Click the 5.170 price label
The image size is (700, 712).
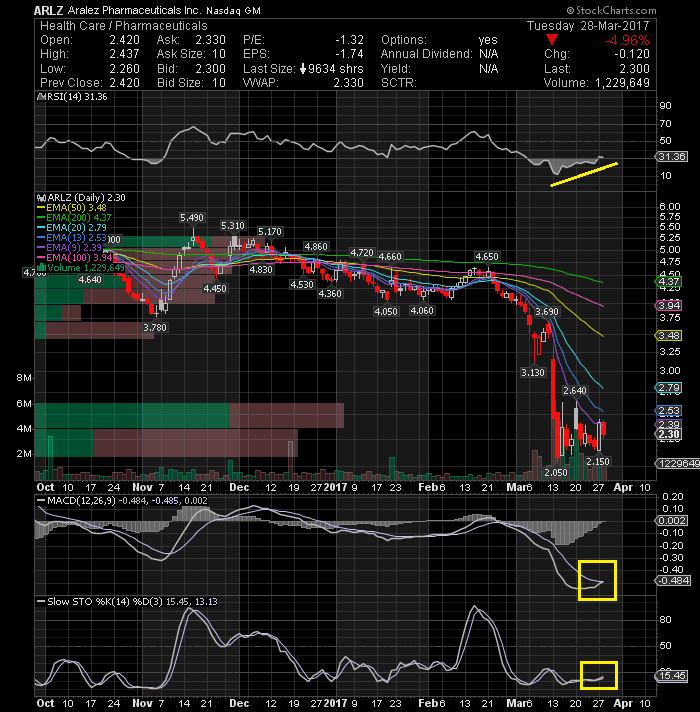270,232
